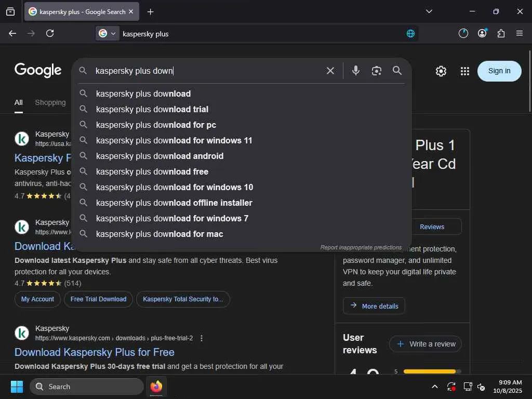
Task: Click the More details button
Action: (x=374, y=306)
